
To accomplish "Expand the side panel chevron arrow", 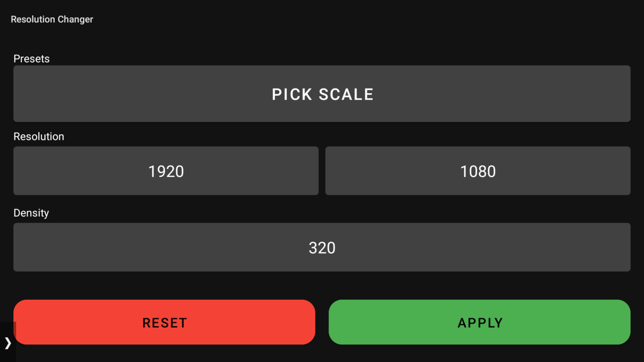I will click(8, 343).
